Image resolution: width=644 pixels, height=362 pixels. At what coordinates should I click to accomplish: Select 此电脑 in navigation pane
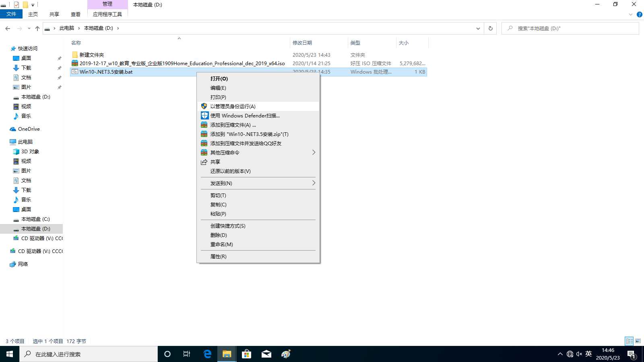coord(25,142)
